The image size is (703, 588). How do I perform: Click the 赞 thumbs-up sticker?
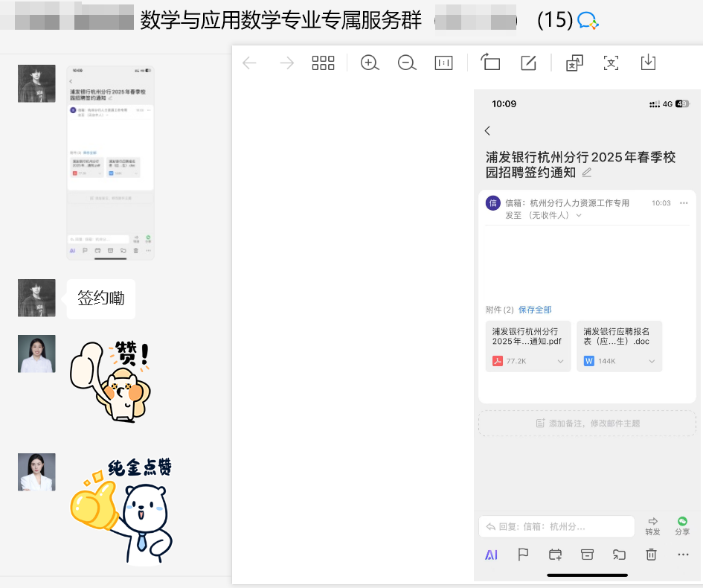click(x=112, y=381)
